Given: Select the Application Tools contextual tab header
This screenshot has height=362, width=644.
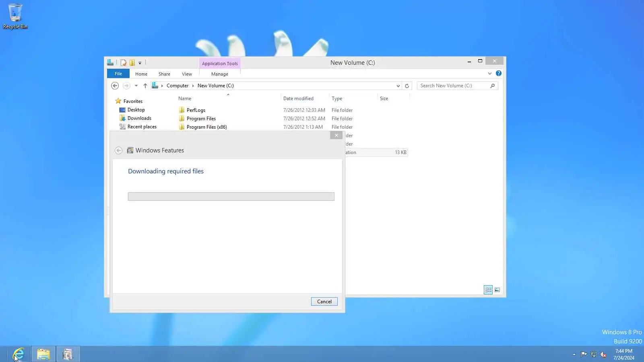Looking at the screenshot, I should click(220, 64).
